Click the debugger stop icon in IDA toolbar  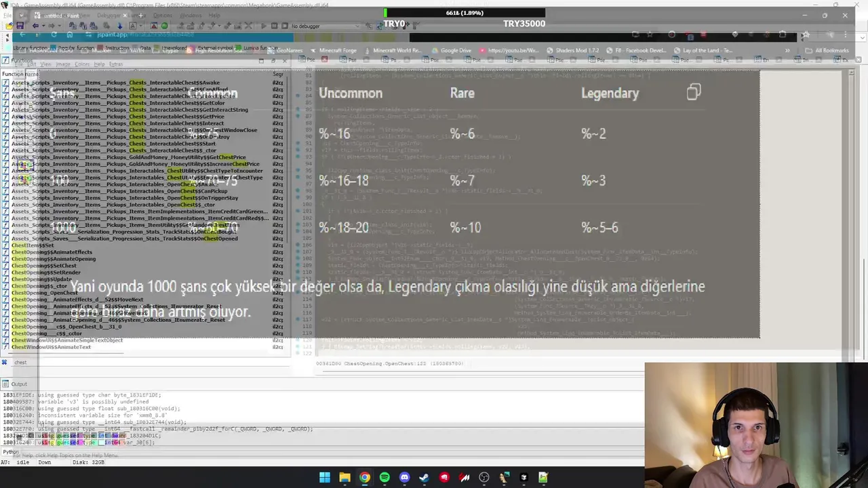pyautogui.click(x=284, y=26)
